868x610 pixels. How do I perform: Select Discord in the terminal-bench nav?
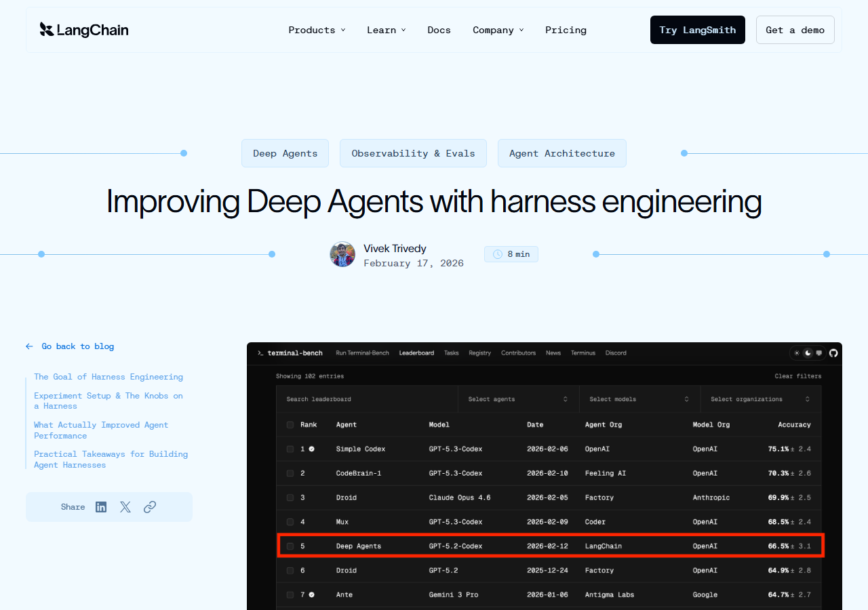[616, 353]
